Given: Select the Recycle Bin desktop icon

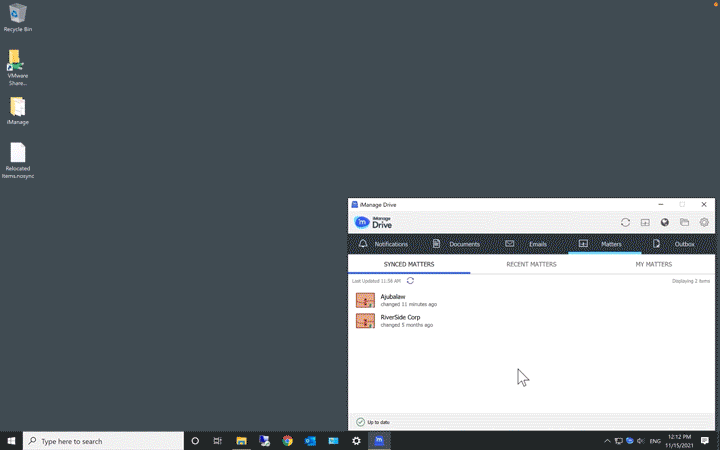Looking at the screenshot, I should click(17, 16).
